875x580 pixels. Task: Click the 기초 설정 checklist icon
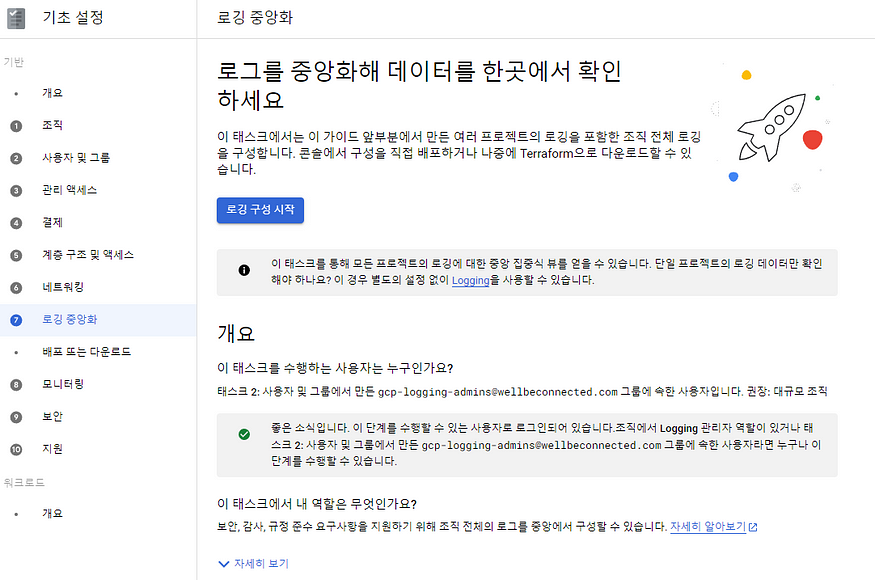pyautogui.click(x=16, y=18)
